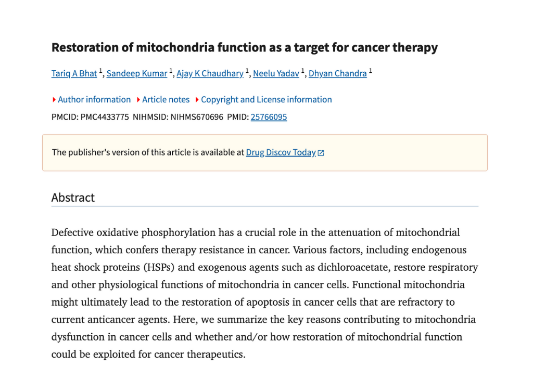Screen dimensions: 533x392
Task: Open the external link icon beside Drug Discov Today
Action: click(321, 153)
